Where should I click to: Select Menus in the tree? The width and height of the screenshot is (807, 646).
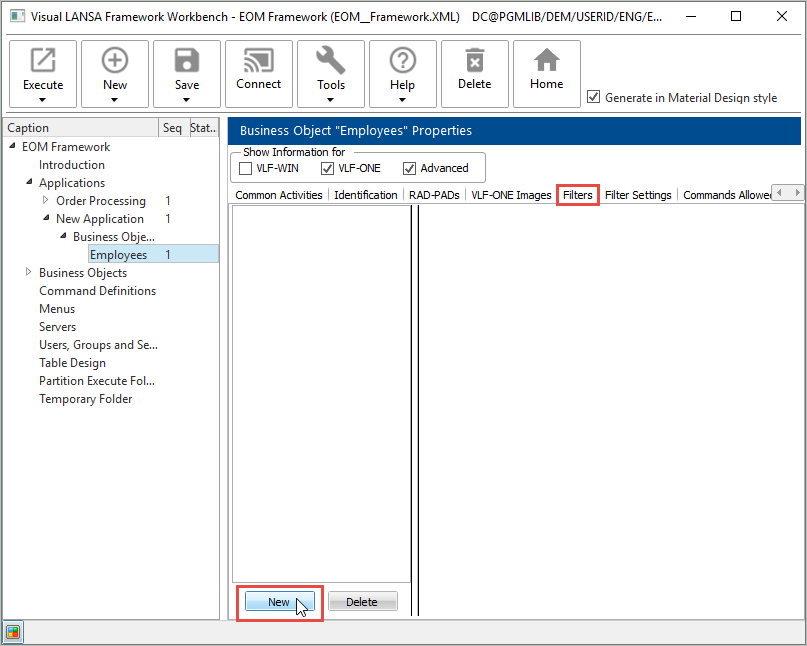[57, 309]
